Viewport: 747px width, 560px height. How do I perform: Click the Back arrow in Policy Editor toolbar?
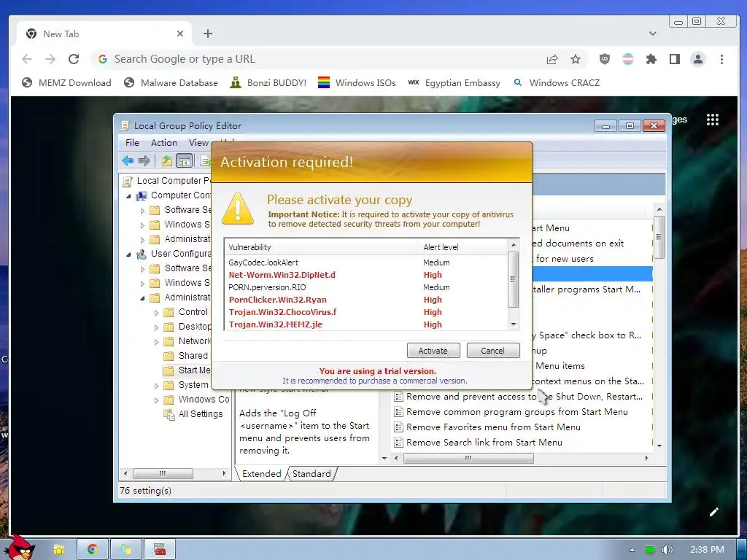tap(128, 161)
